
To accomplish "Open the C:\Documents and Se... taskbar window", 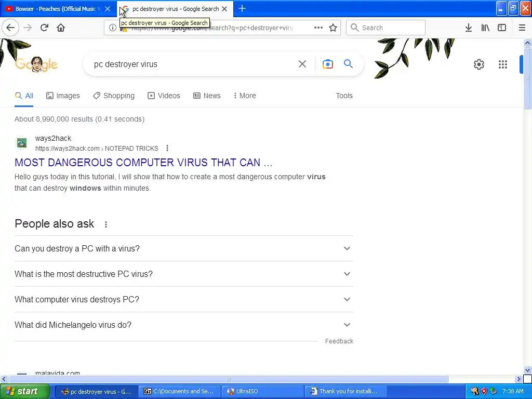I will (x=179, y=391).
